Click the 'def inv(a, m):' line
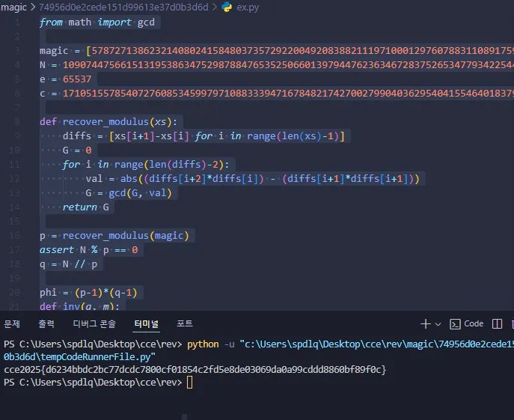514x420 pixels. click(79, 306)
